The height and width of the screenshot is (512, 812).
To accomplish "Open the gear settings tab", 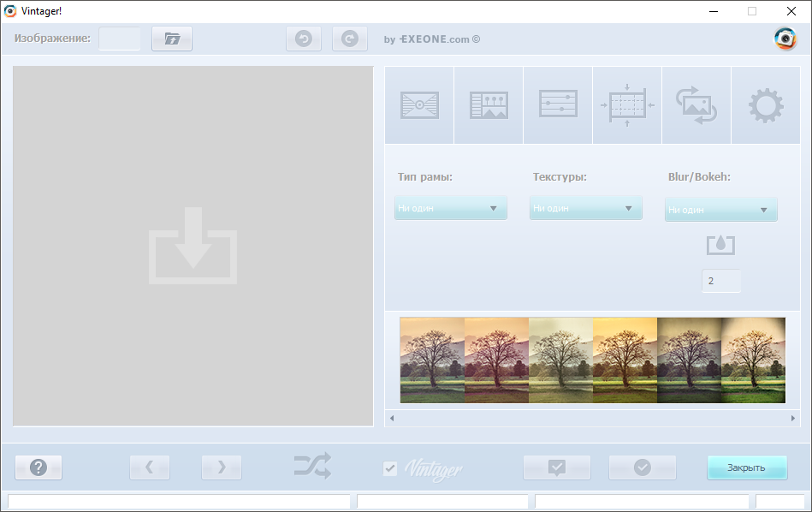I will (766, 105).
